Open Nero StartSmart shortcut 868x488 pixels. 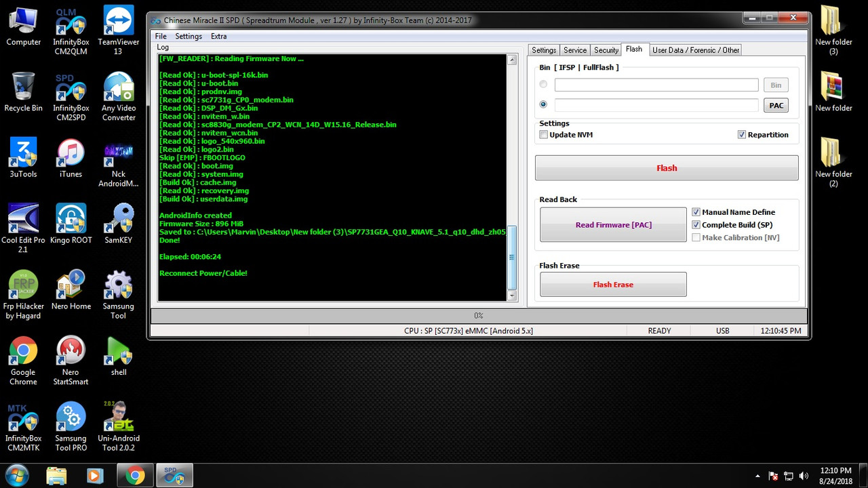coord(71,361)
